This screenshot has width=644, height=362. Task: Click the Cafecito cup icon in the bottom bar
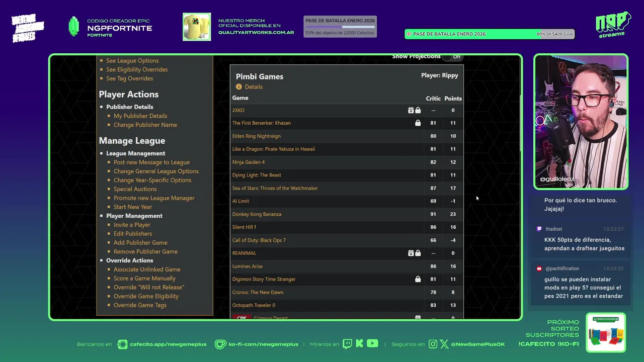122,344
